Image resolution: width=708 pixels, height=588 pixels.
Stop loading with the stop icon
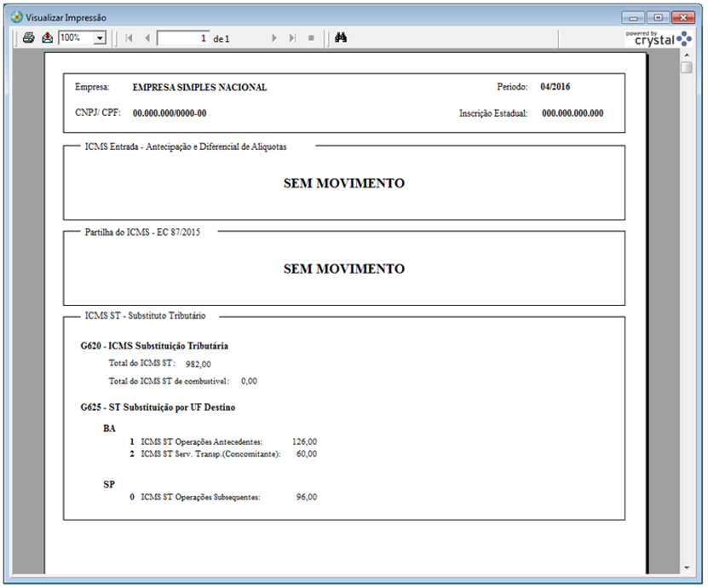[311, 38]
